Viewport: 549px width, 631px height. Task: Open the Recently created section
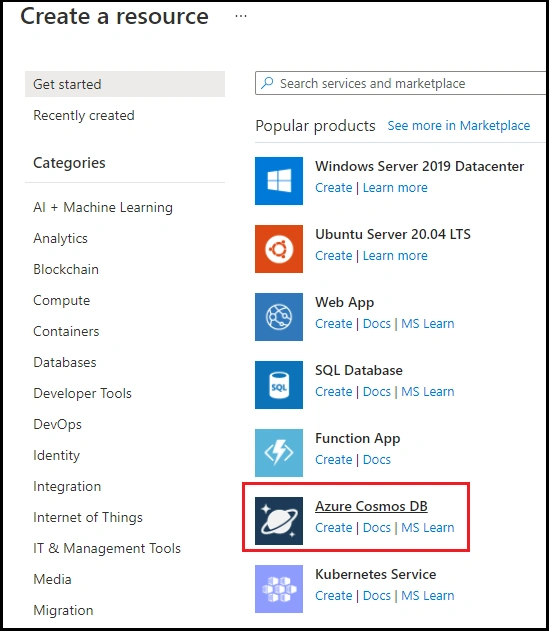point(84,115)
